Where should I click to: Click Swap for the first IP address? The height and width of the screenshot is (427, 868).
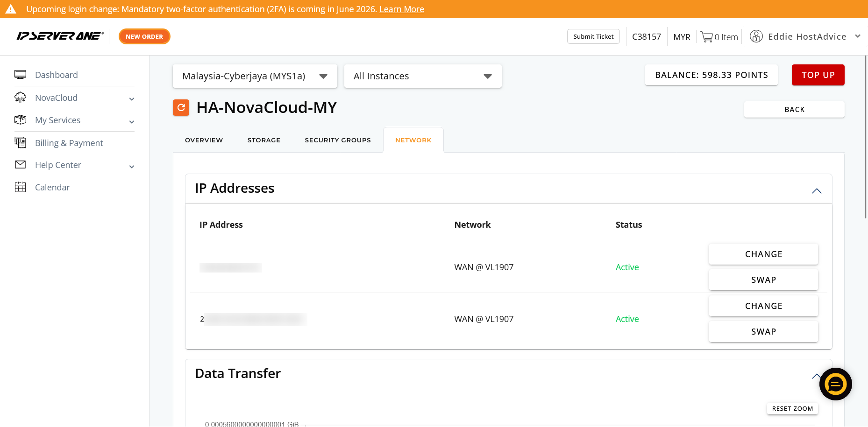(763, 280)
